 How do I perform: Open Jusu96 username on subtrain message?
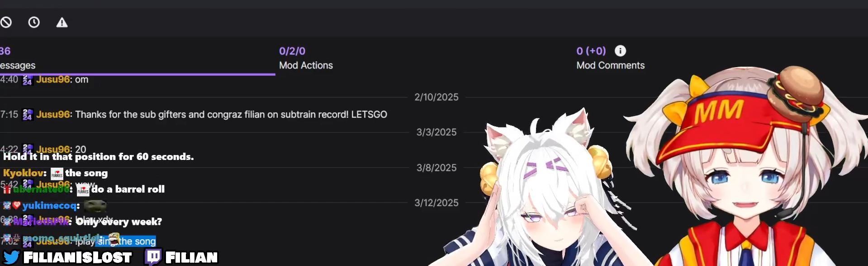click(53, 114)
